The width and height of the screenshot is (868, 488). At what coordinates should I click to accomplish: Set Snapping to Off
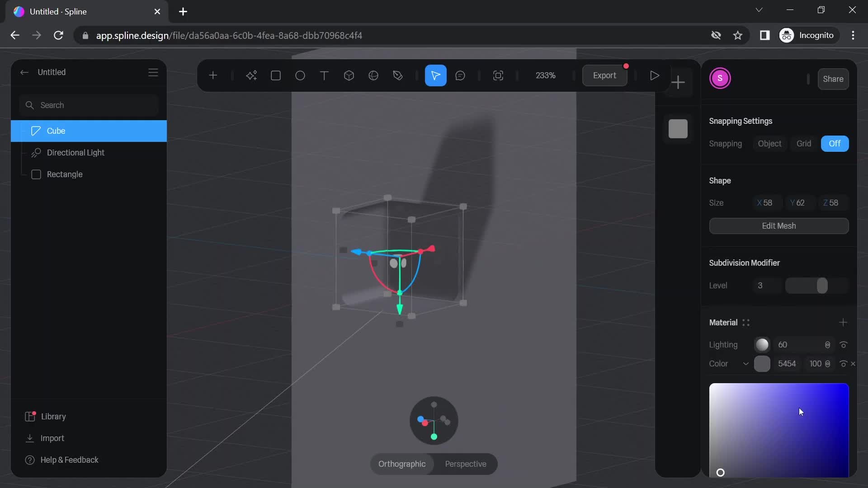tap(835, 144)
